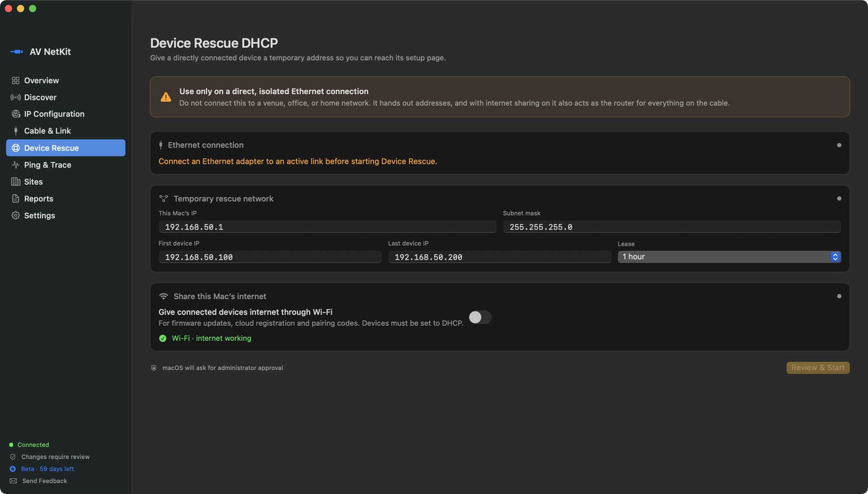
Task: Click the Review & Start button
Action: [818, 368]
